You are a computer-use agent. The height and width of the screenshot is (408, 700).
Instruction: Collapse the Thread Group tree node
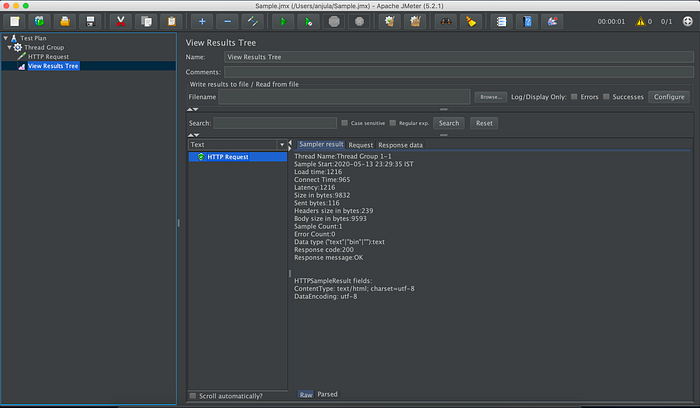coord(9,47)
